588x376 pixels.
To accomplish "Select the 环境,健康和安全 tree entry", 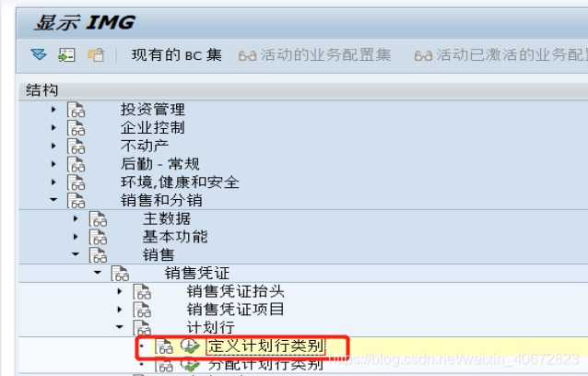I will 180,182.
